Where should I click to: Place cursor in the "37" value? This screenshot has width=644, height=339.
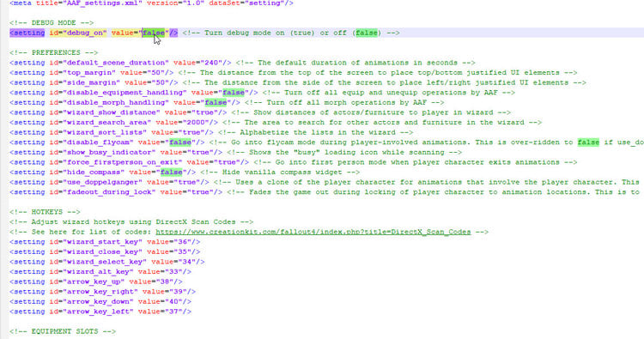point(173,312)
